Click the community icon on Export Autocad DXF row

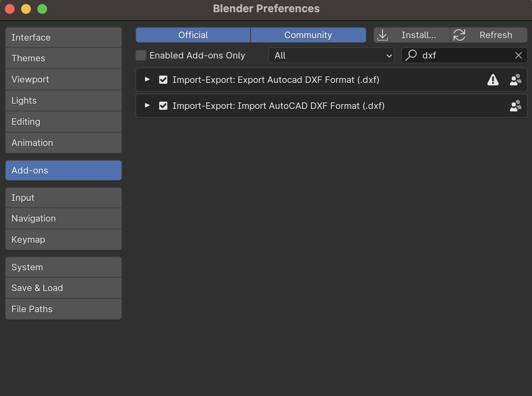pyautogui.click(x=516, y=80)
